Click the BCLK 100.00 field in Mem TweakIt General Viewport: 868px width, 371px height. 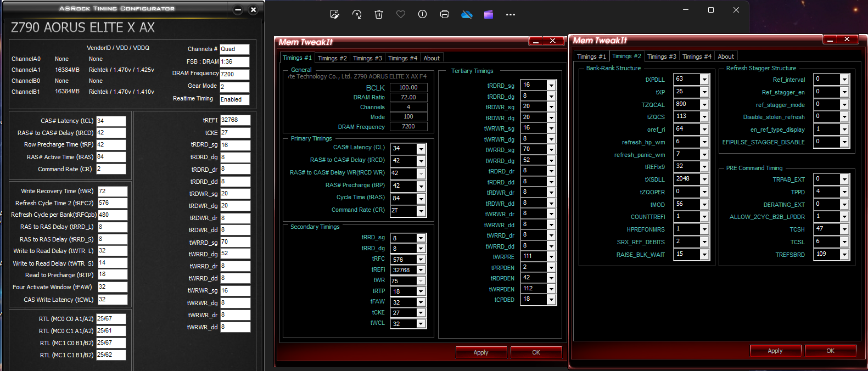point(408,87)
